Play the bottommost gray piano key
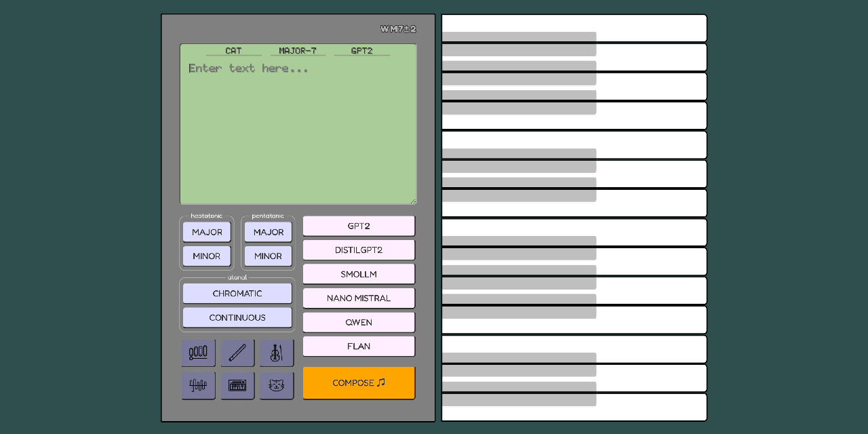The height and width of the screenshot is (434, 868). pyautogui.click(x=519, y=394)
